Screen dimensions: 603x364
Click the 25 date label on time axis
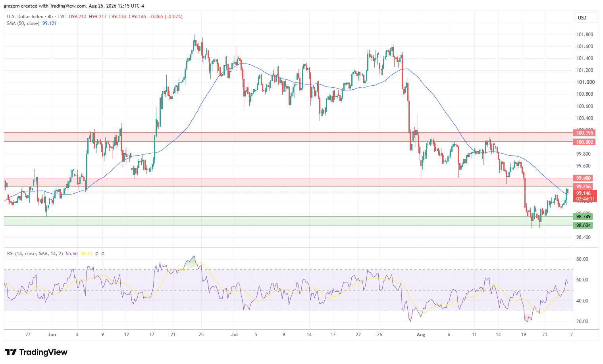201,335
